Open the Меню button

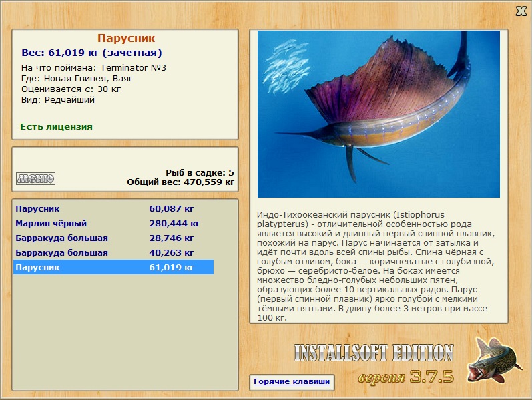click(x=35, y=178)
